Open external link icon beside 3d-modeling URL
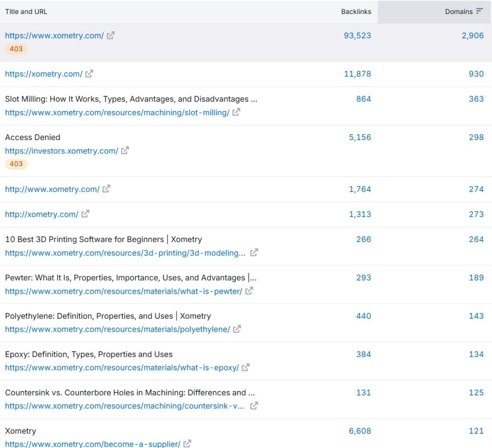This screenshot has width=492, height=448. click(x=254, y=253)
